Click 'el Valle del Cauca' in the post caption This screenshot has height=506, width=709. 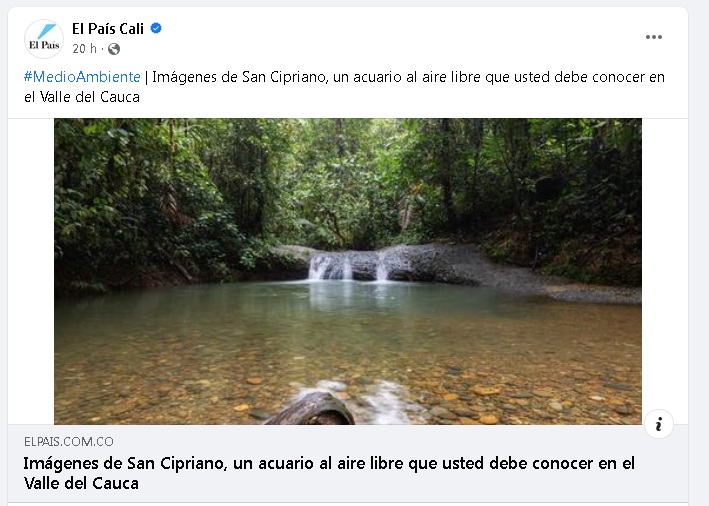click(x=82, y=97)
